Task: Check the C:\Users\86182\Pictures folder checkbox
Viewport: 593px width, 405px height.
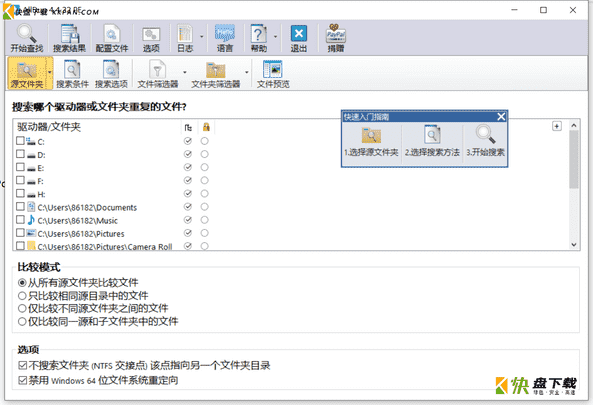Action: pos(20,233)
